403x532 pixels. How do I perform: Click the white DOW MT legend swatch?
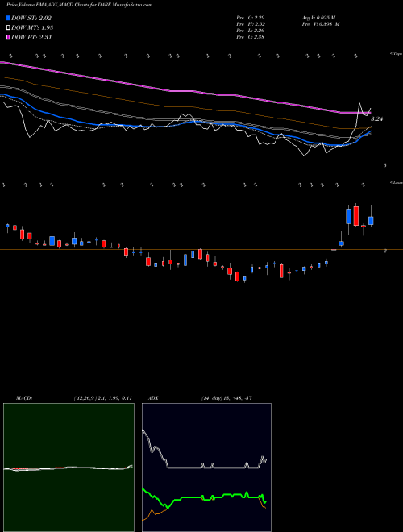point(8,27)
